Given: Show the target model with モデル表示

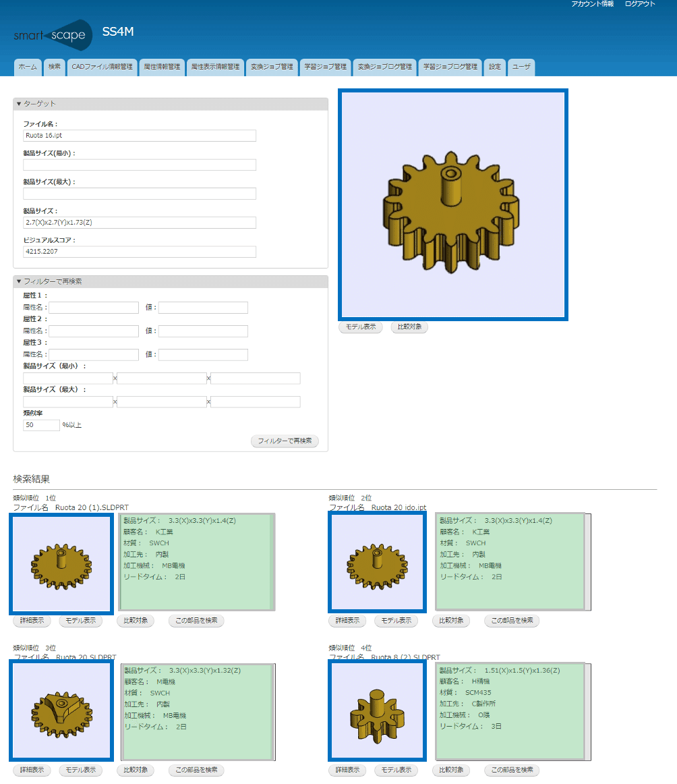Looking at the screenshot, I should 360,327.
